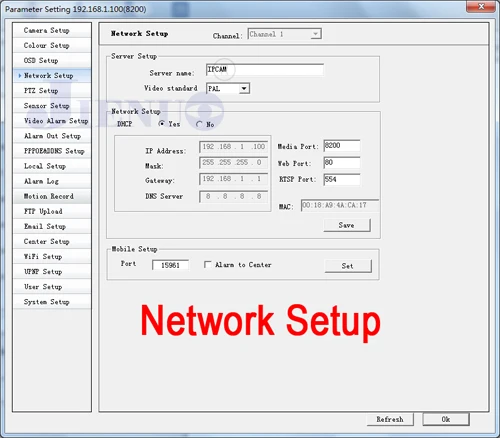
Task: Open the Channel 1 dropdown
Action: coord(285,34)
